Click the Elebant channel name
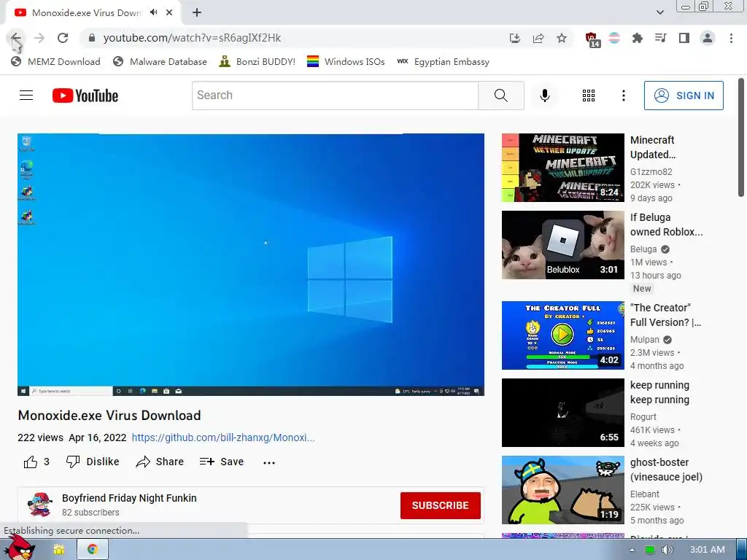The width and height of the screenshot is (747, 560). 645,494
